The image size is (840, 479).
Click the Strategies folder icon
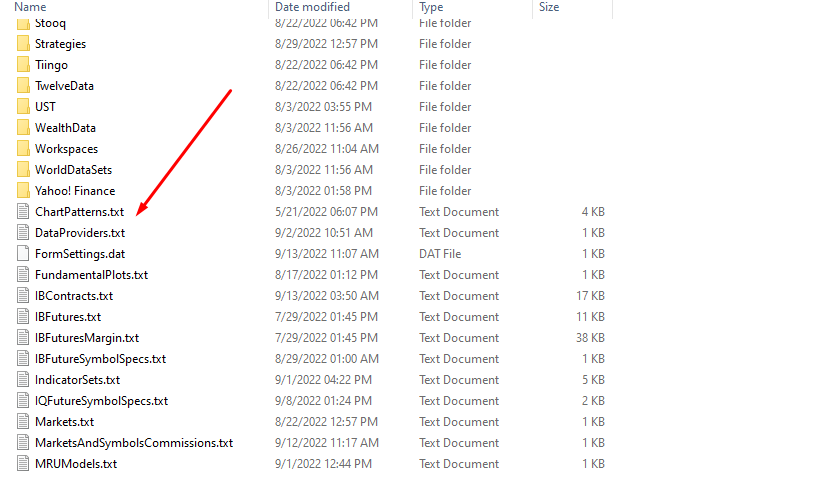pos(24,44)
